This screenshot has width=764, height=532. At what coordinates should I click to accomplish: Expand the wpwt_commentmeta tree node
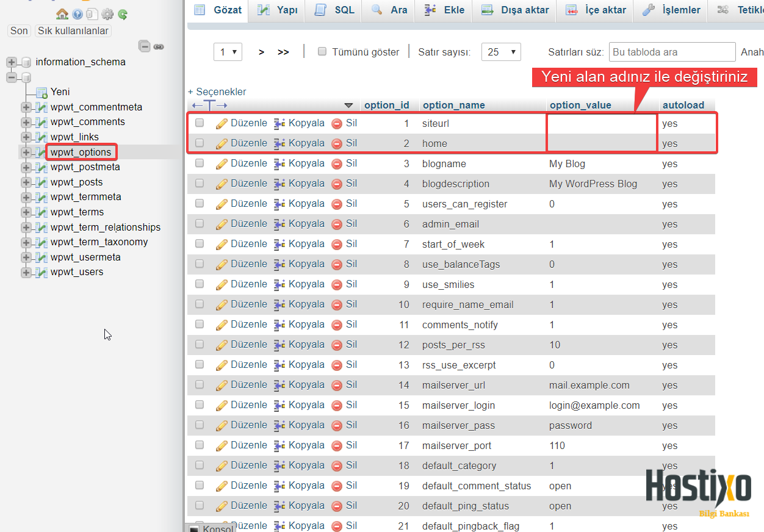[26, 107]
